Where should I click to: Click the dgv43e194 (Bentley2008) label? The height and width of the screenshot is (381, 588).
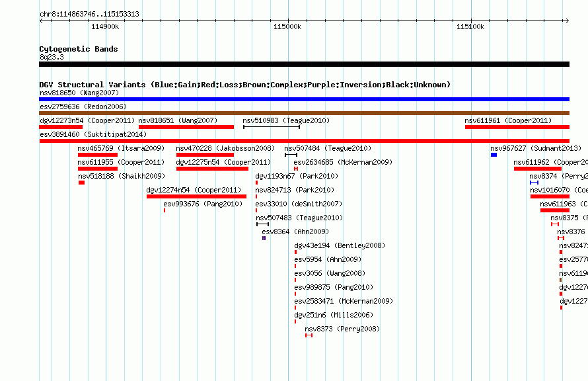[340, 245]
